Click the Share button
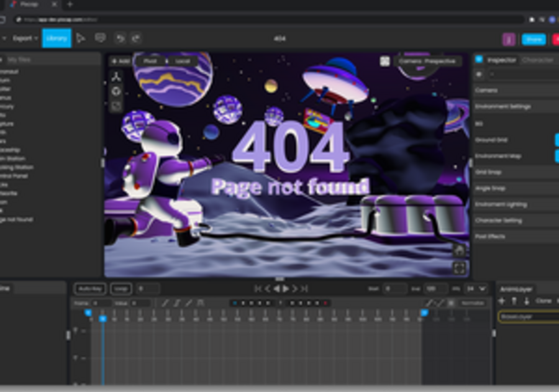 (534, 39)
